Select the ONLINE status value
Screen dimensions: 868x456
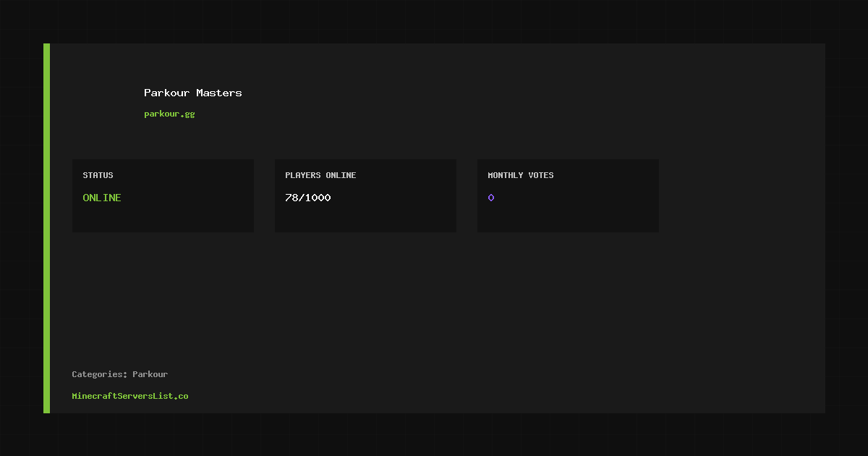[102, 198]
